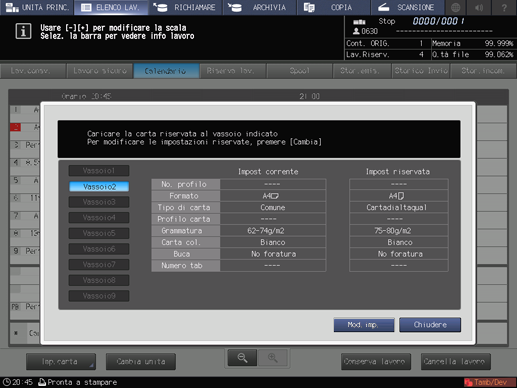Switch to the COPIA copy tab
517x388 pixels.
point(333,7)
